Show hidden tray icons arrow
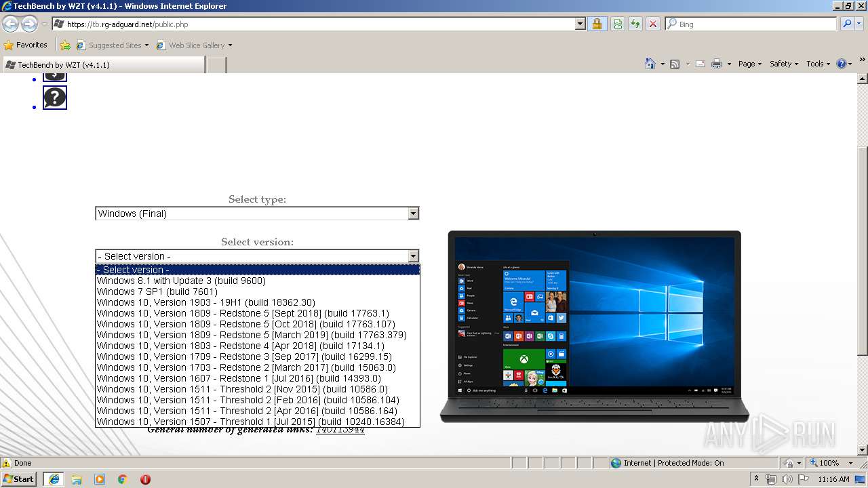The height and width of the screenshot is (488, 868). tap(756, 479)
